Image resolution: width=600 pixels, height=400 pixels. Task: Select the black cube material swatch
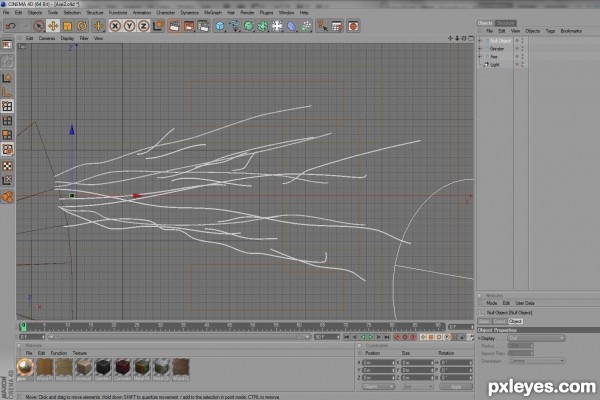click(103, 367)
